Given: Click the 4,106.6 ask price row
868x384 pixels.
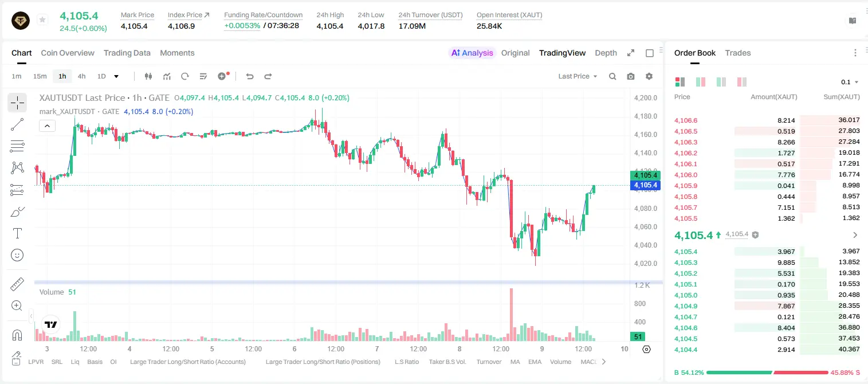Looking at the screenshot, I should [x=767, y=120].
